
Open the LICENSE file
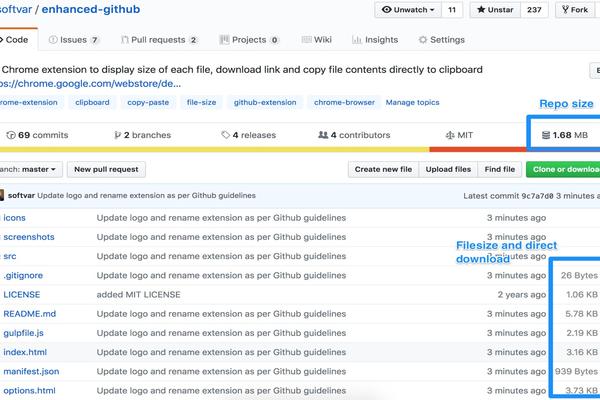pos(21,295)
